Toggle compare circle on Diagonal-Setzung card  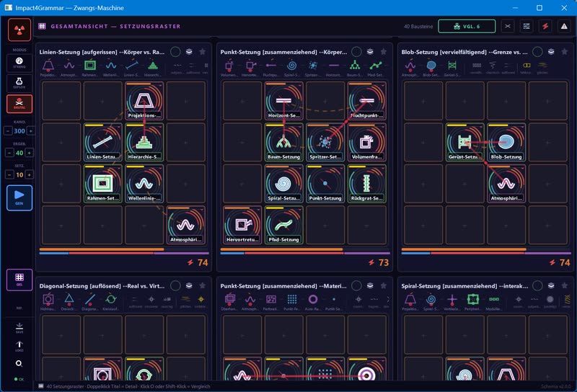175,286
